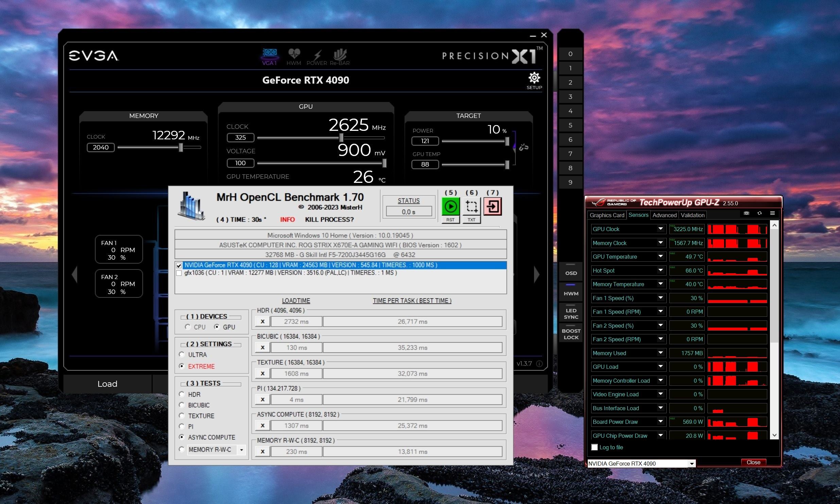Image resolution: width=840 pixels, height=504 pixels.
Task: Click the memory clock offset field showing 2040
Action: click(101, 147)
